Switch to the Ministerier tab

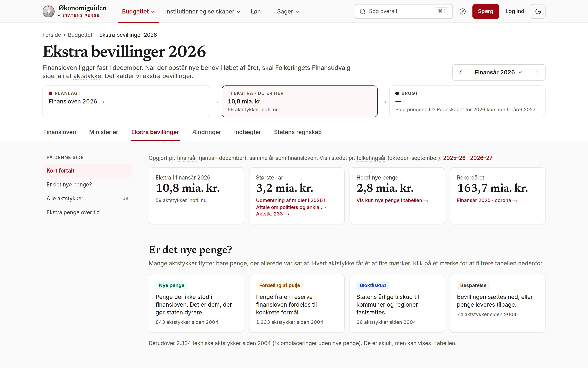tap(104, 132)
